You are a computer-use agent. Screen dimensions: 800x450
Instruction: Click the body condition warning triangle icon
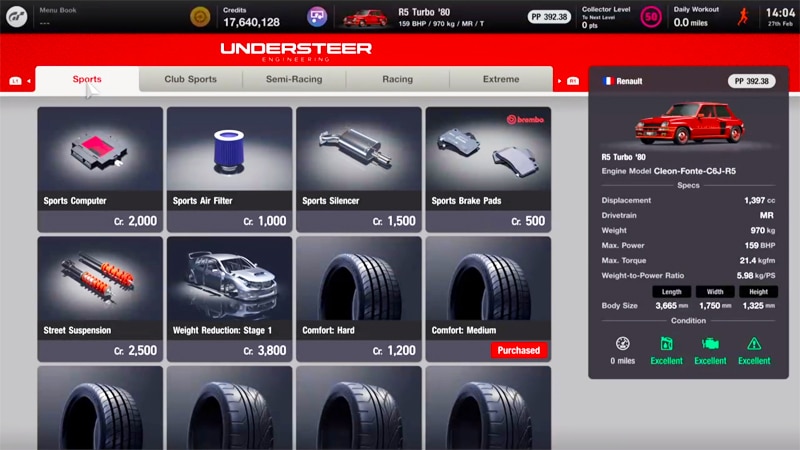pos(754,343)
